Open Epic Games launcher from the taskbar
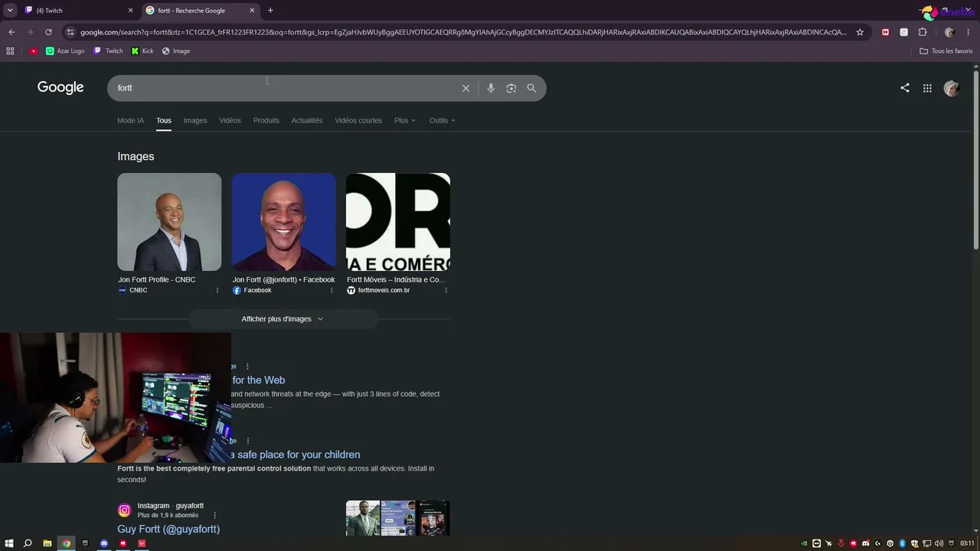 [x=85, y=543]
